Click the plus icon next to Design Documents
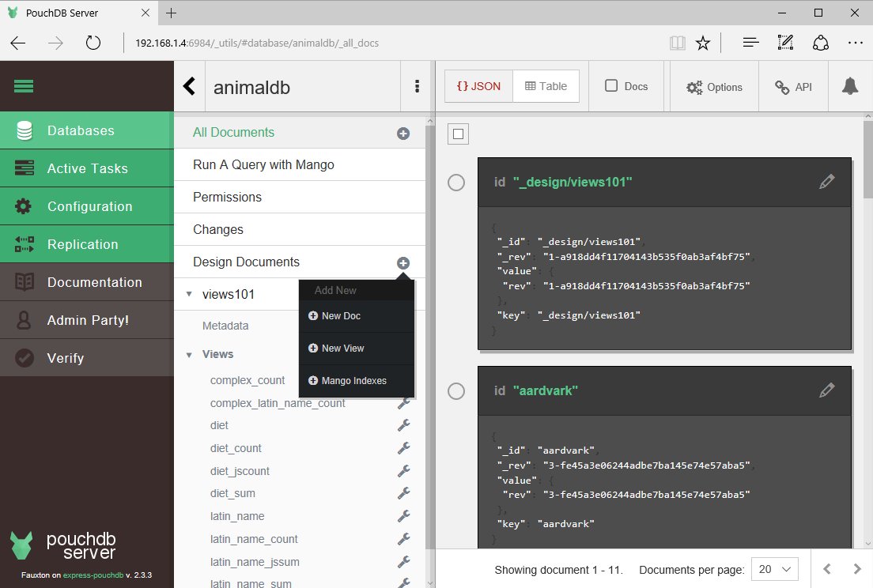The image size is (873, 588). tap(403, 262)
